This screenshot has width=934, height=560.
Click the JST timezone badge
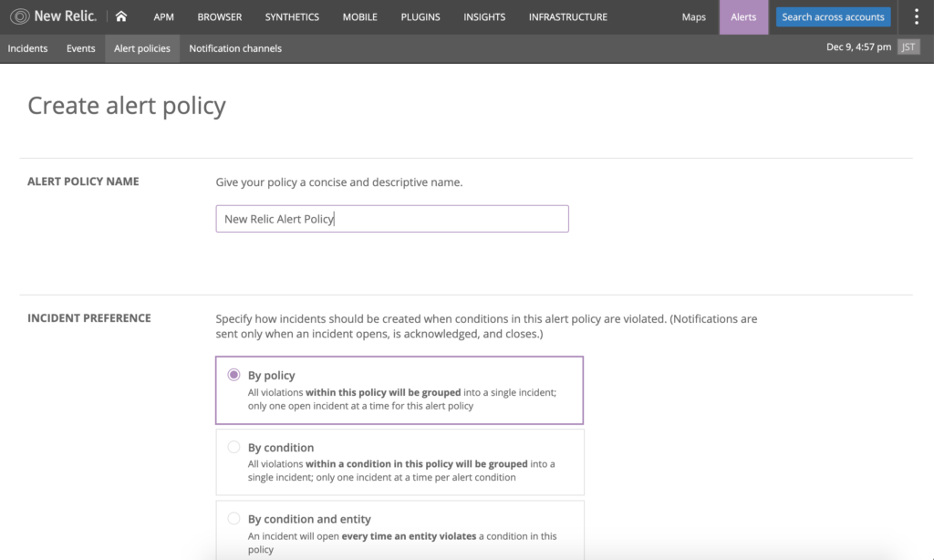click(x=908, y=47)
